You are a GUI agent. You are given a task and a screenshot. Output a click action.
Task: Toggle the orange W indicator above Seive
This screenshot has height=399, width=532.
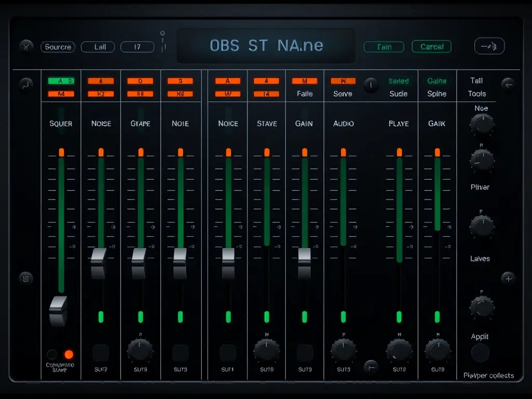tap(343, 81)
